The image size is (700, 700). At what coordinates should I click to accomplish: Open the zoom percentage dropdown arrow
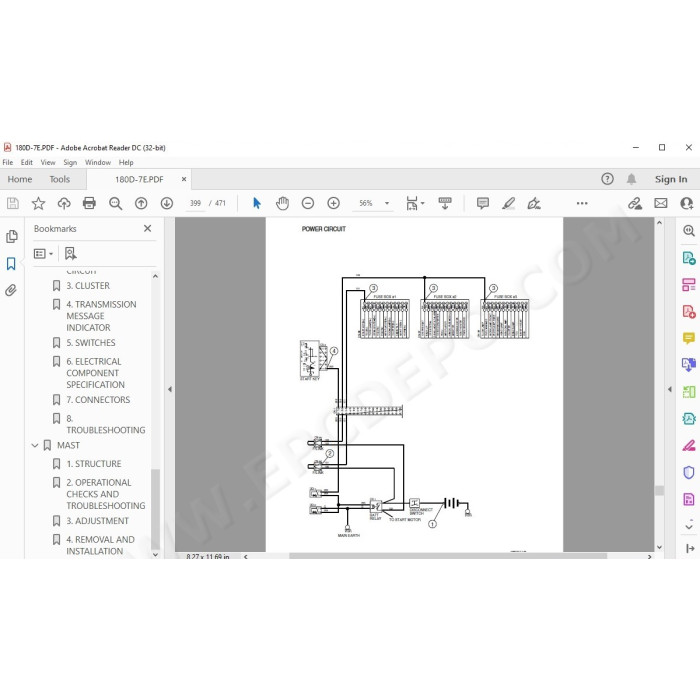[x=387, y=204]
